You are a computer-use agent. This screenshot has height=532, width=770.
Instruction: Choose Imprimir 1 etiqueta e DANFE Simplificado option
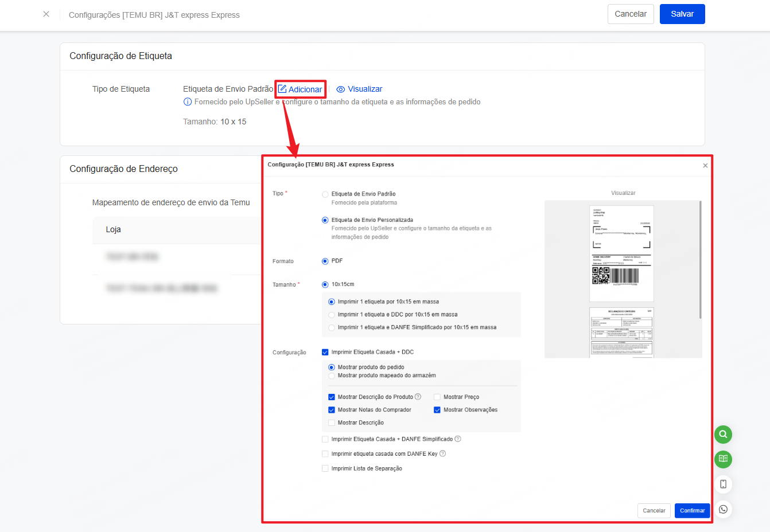332,328
